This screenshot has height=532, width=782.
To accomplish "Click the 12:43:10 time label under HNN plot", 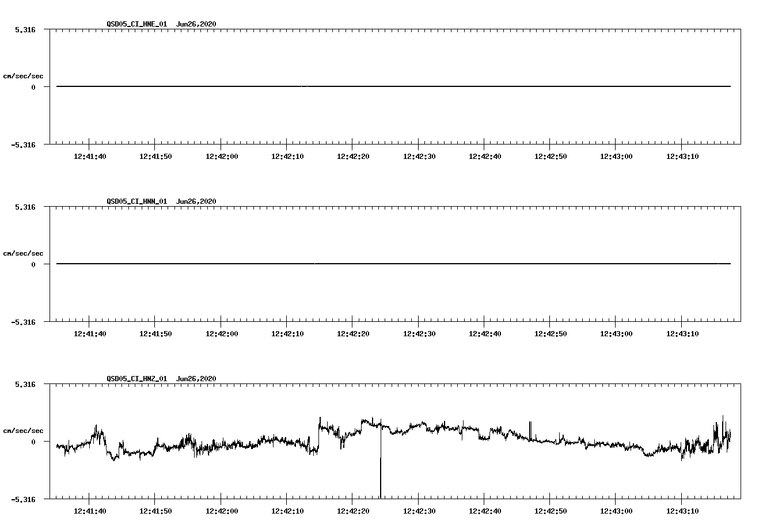I will [x=682, y=334].
